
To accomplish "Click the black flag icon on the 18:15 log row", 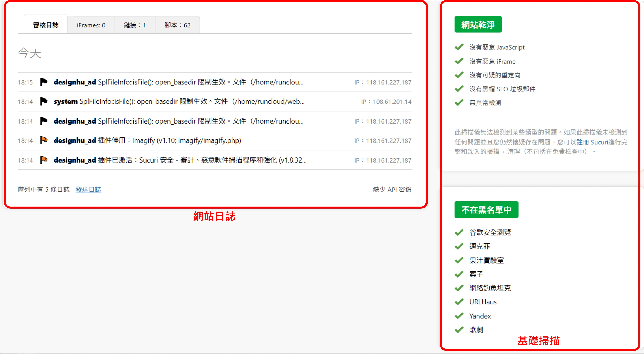I will click(44, 82).
